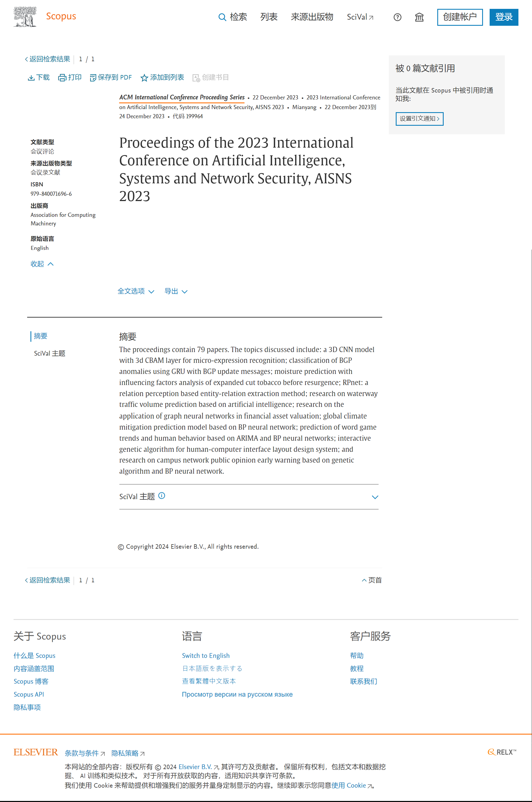532x802 pixels.
Task: Open the help question mark icon
Action: (397, 17)
